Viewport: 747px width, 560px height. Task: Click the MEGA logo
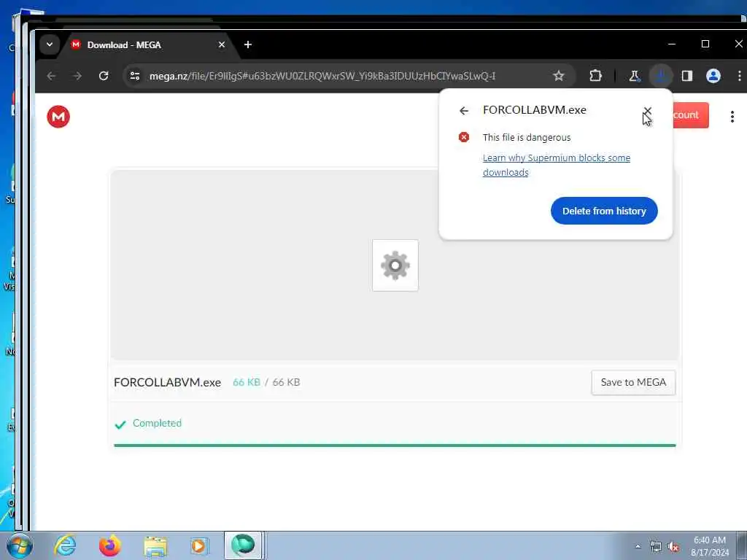tap(58, 117)
